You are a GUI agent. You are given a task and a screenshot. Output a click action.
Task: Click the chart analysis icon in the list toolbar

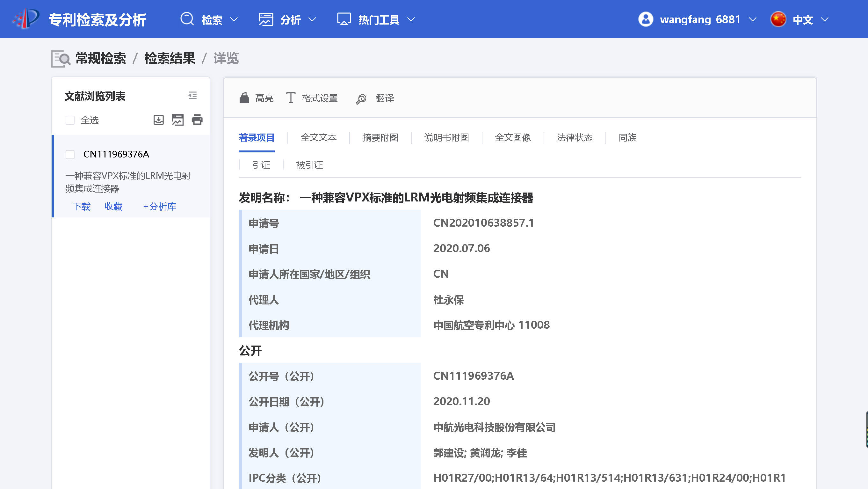click(x=177, y=120)
